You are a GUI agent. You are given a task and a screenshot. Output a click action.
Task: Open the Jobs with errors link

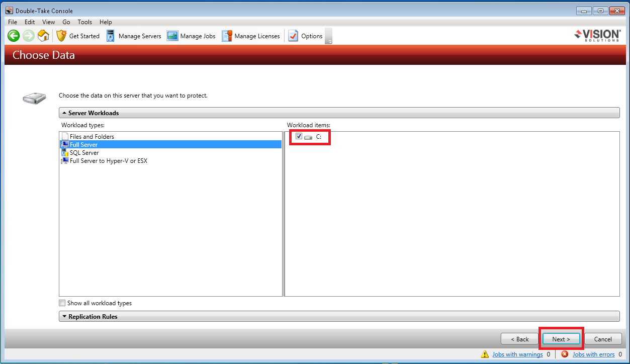coord(593,354)
